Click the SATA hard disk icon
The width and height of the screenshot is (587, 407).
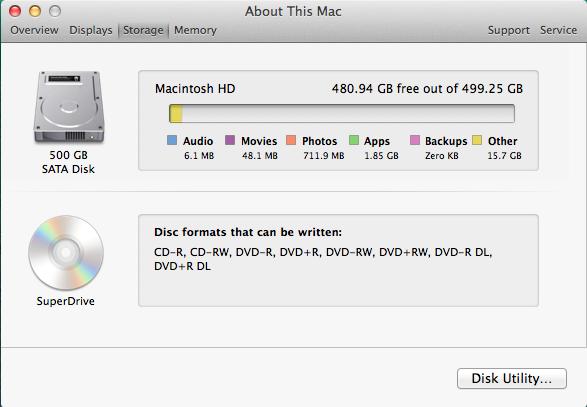[x=69, y=107]
